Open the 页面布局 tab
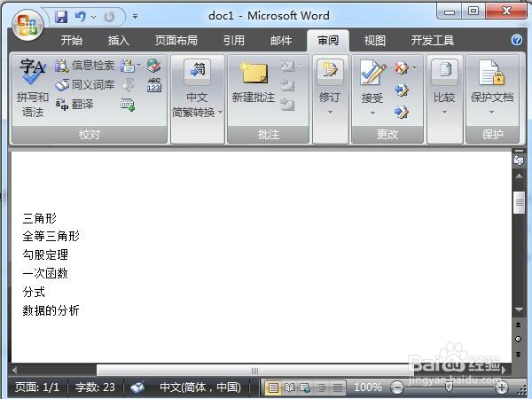532x399 pixels. (176, 41)
